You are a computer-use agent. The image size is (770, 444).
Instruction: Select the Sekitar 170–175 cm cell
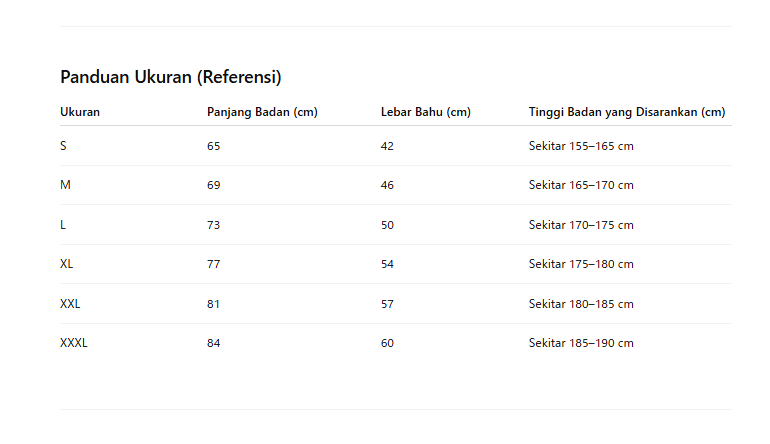pos(581,225)
